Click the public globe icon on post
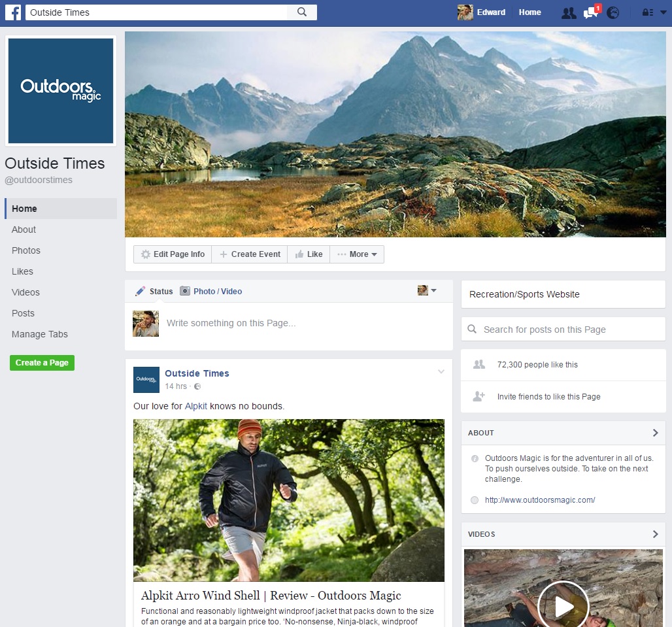Screen dimensions: 672x627 [x=197, y=386]
